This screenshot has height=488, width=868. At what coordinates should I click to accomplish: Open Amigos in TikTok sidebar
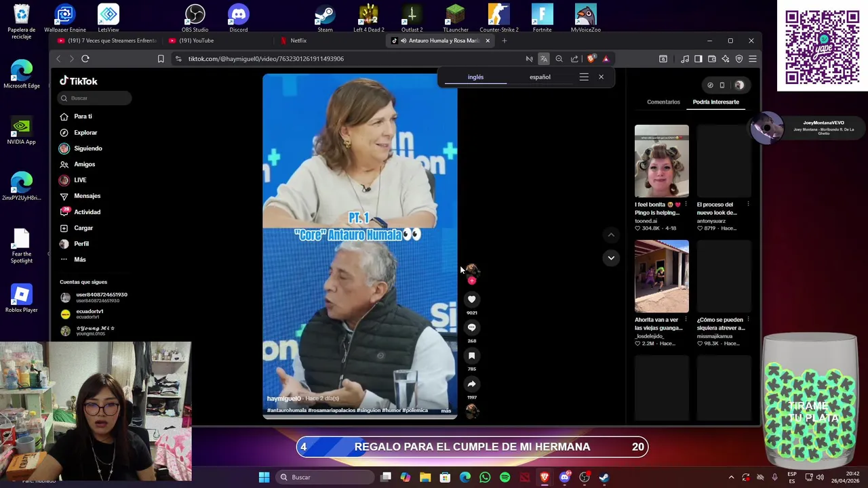(84, 164)
